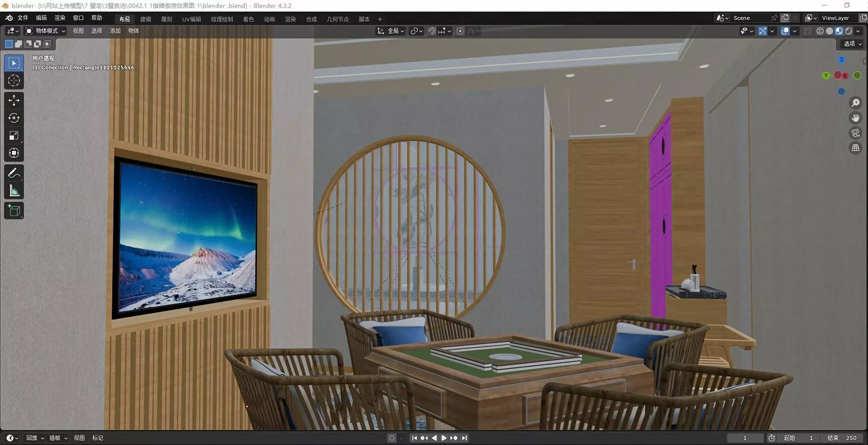The image size is (868, 445).
Task: Switch to Rendered shading
Action: [848, 31]
